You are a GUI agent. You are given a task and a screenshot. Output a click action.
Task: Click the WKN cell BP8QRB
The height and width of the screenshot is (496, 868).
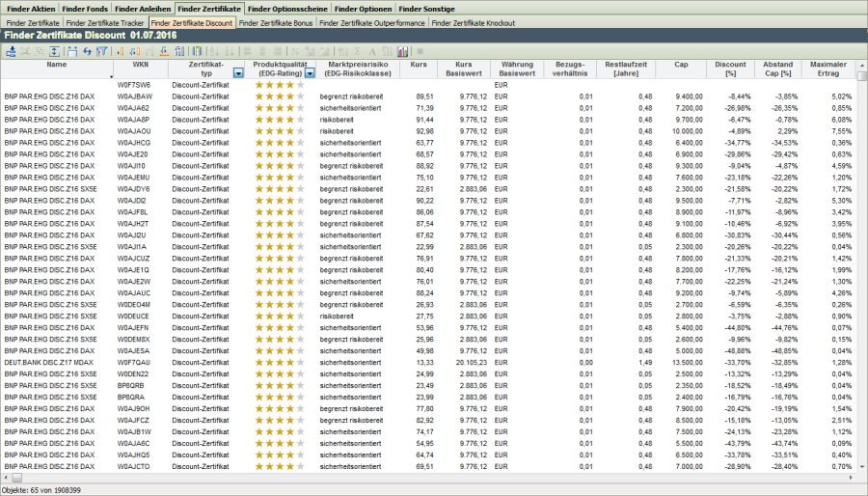[x=131, y=385]
